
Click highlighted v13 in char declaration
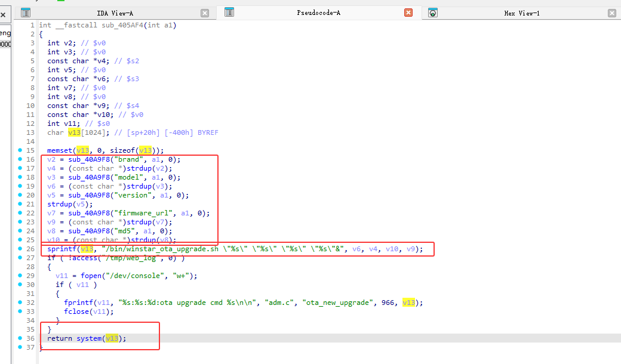click(74, 132)
